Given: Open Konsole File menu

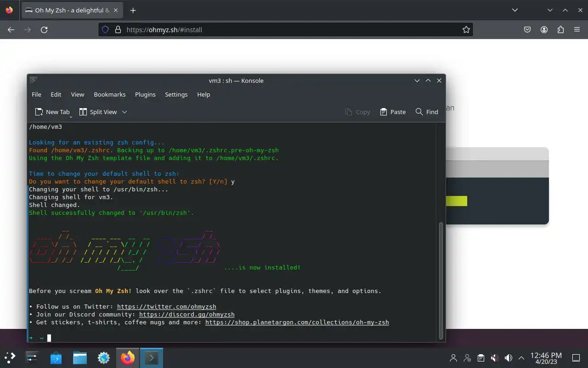Looking at the screenshot, I should click(x=36, y=94).
